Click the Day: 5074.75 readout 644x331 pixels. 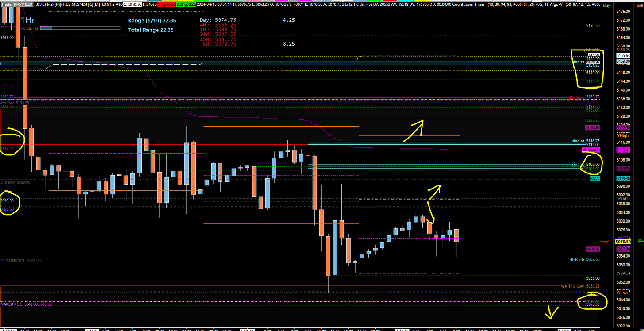coord(218,20)
